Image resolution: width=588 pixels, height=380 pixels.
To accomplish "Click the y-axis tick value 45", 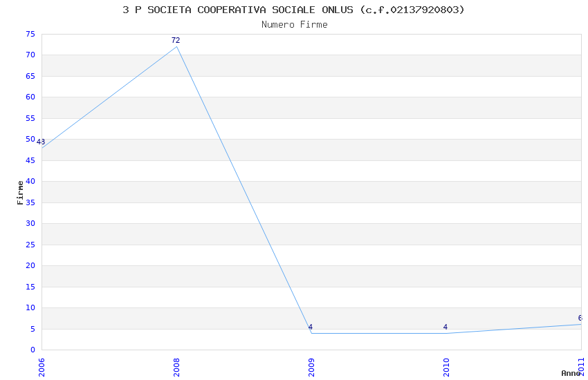I will [30, 160].
